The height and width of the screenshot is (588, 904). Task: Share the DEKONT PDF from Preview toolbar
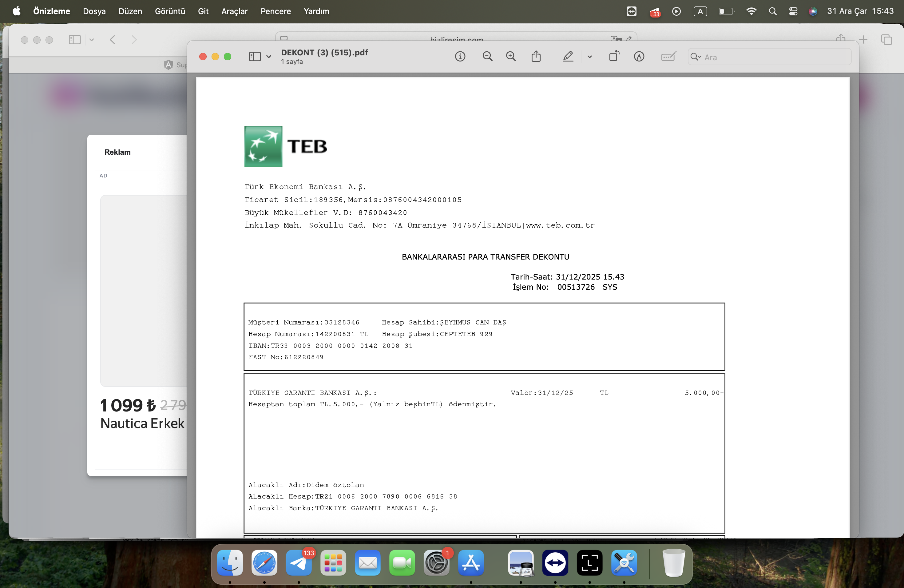(536, 56)
